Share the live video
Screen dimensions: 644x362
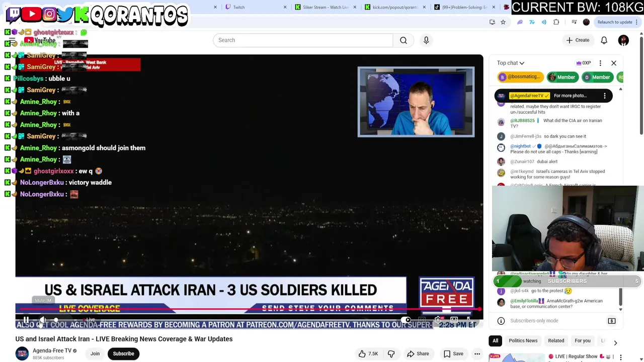pos(418,353)
